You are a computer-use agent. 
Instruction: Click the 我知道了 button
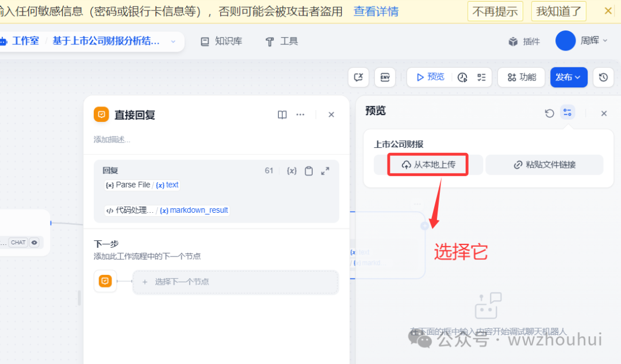[558, 12]
